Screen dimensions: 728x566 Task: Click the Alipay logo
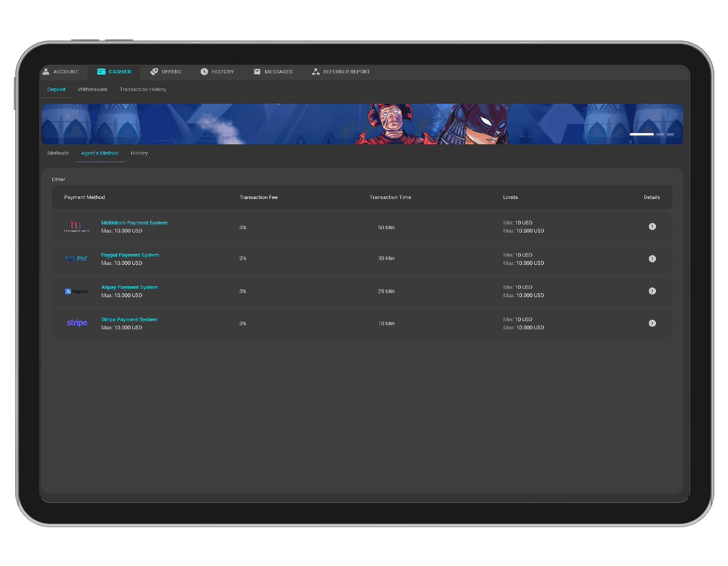point(77,291)
